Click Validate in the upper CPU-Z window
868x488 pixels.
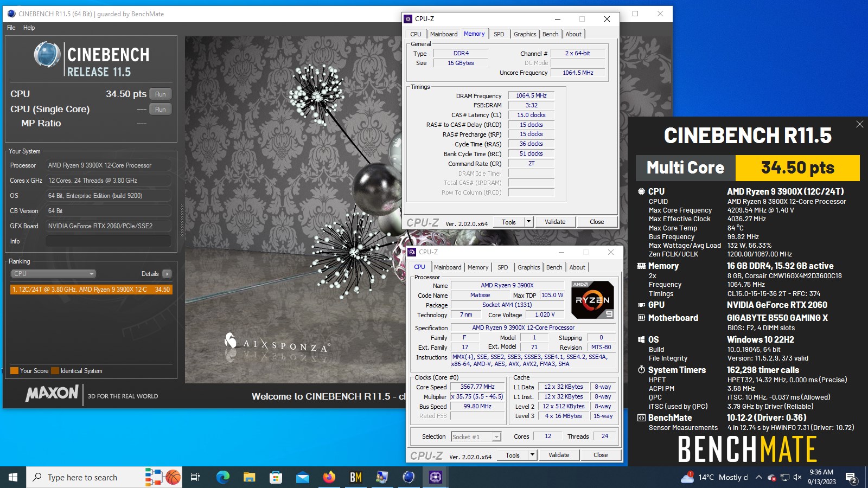[555, 222]
